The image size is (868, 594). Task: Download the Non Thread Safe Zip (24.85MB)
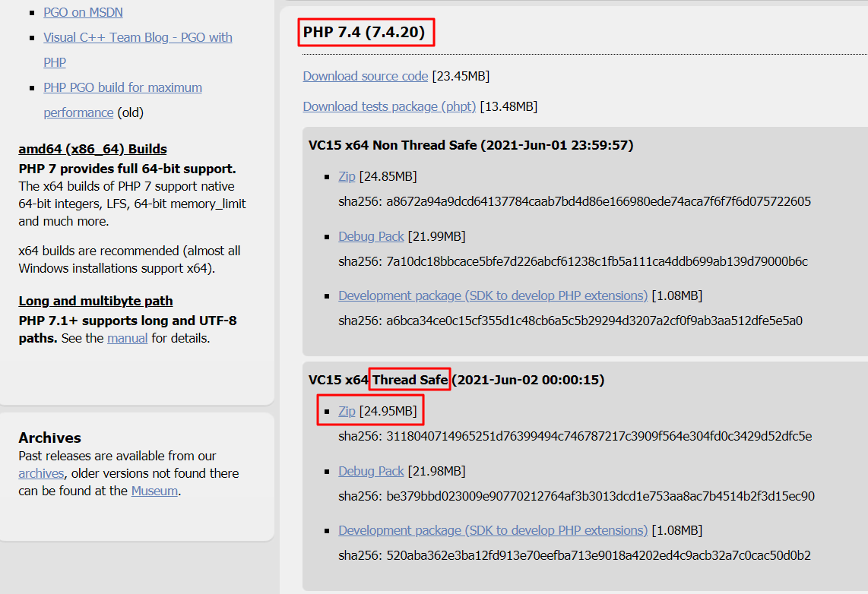click(x=347, y=176)
